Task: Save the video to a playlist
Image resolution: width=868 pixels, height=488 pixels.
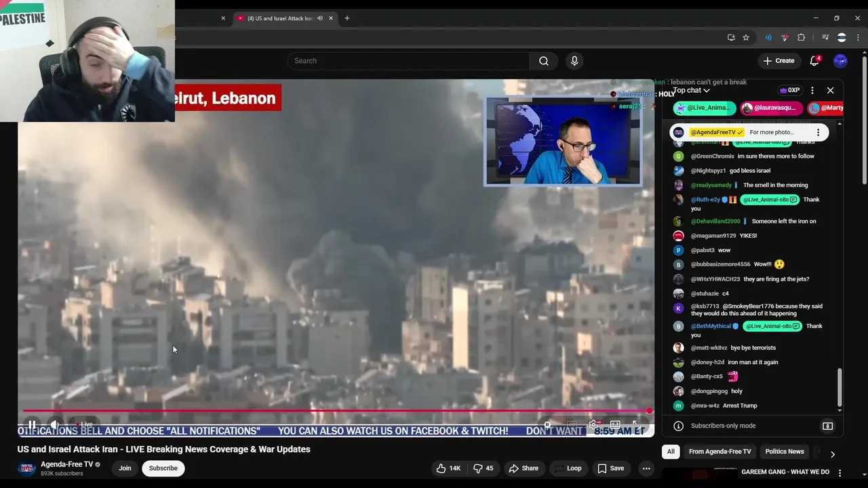Action: click(610, 468)
